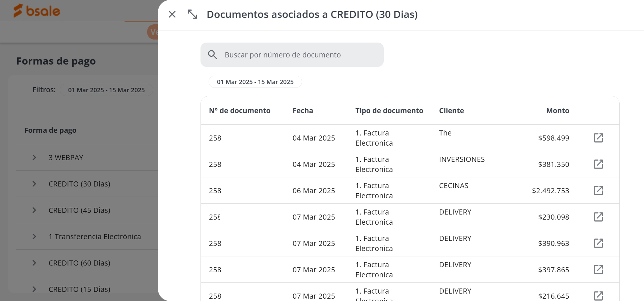The image size is (644, 301).
Task: Expand the CREDITO (15 Dias) row
Action: (x=34, y=289)
